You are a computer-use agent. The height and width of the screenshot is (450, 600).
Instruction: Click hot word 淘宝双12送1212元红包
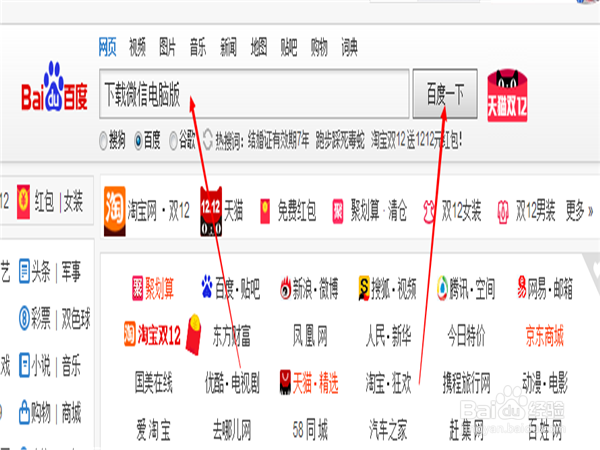[416, 140]
